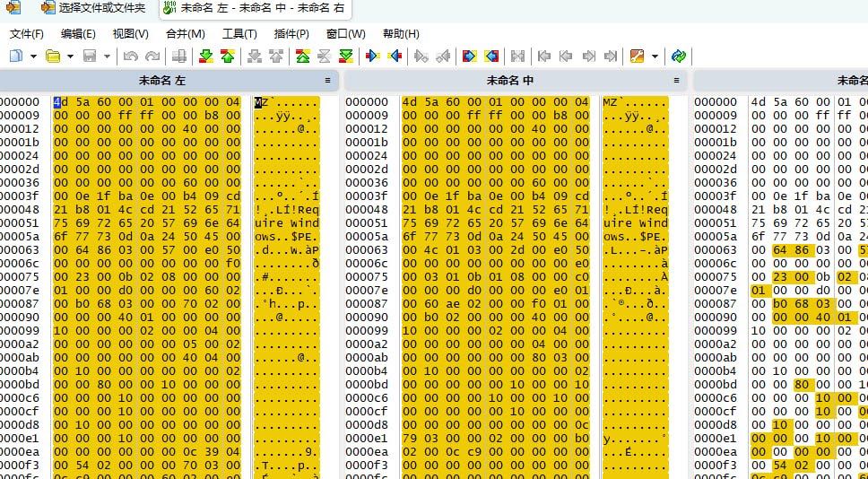Click the New document toolbar icon
The image size is (868, 479).
pyautogui.click(x=15, y=57)
